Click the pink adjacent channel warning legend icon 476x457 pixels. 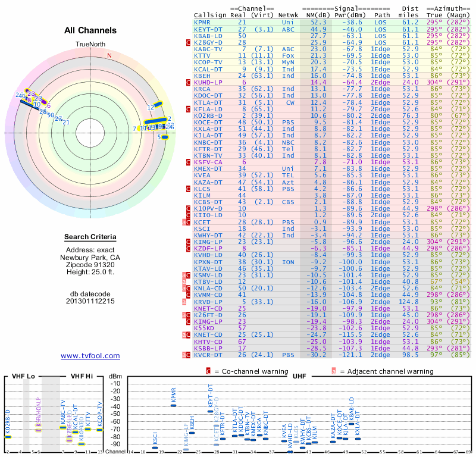334,371
